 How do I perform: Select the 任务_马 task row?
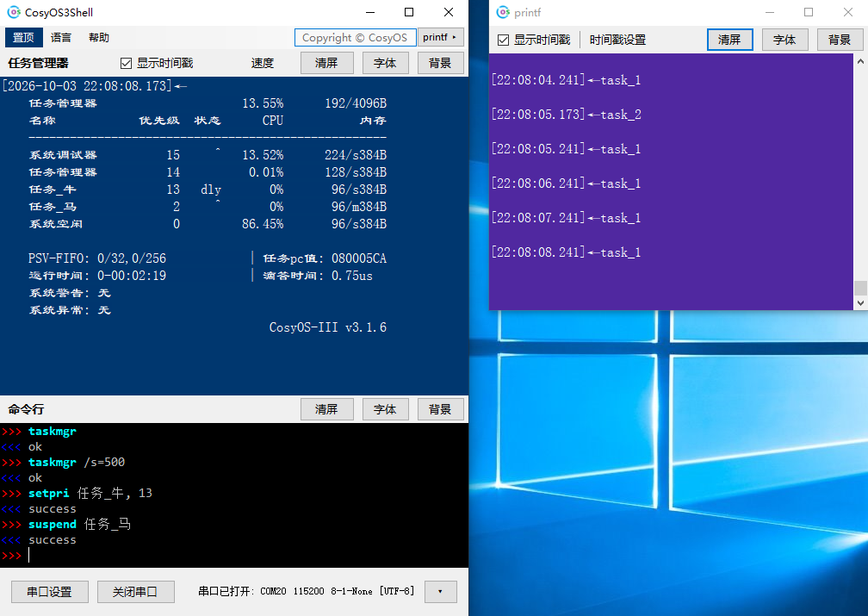(208, 207)
